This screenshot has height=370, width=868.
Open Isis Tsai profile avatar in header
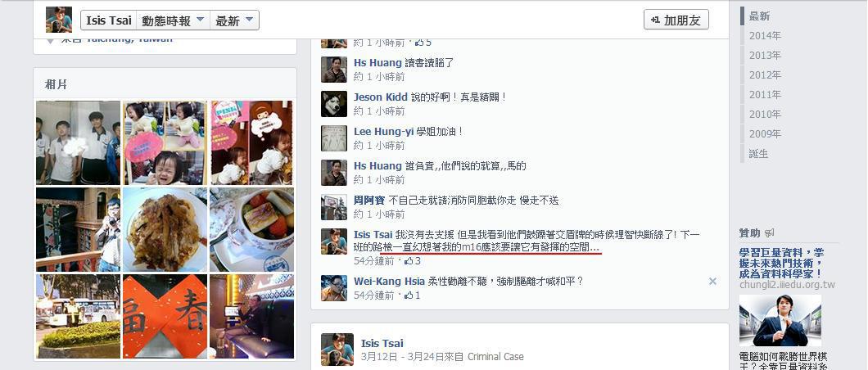[59, 20]
